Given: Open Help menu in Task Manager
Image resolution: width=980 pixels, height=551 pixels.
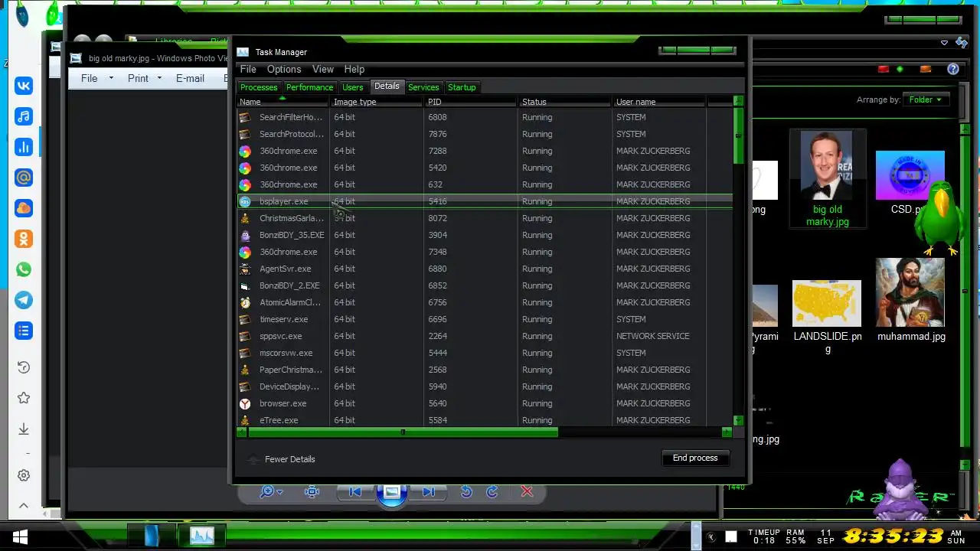Looking at the screenshot, I should [x=354, y=69].
